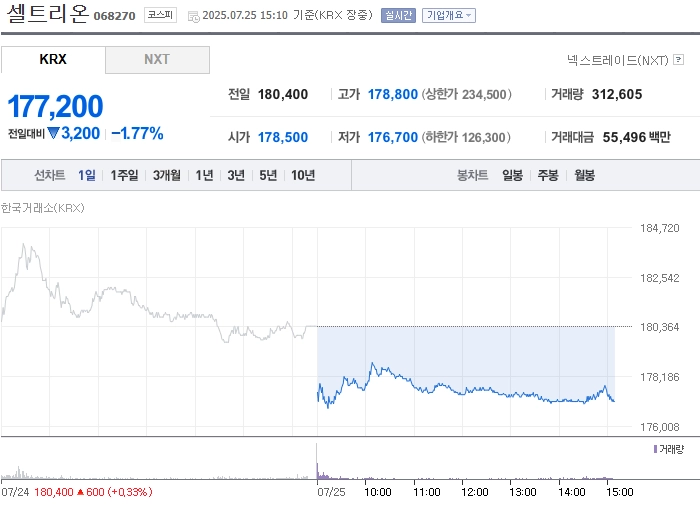Show the 1년 line chart
The width and height of the screenshot is (700, 505).
point(204,175)
